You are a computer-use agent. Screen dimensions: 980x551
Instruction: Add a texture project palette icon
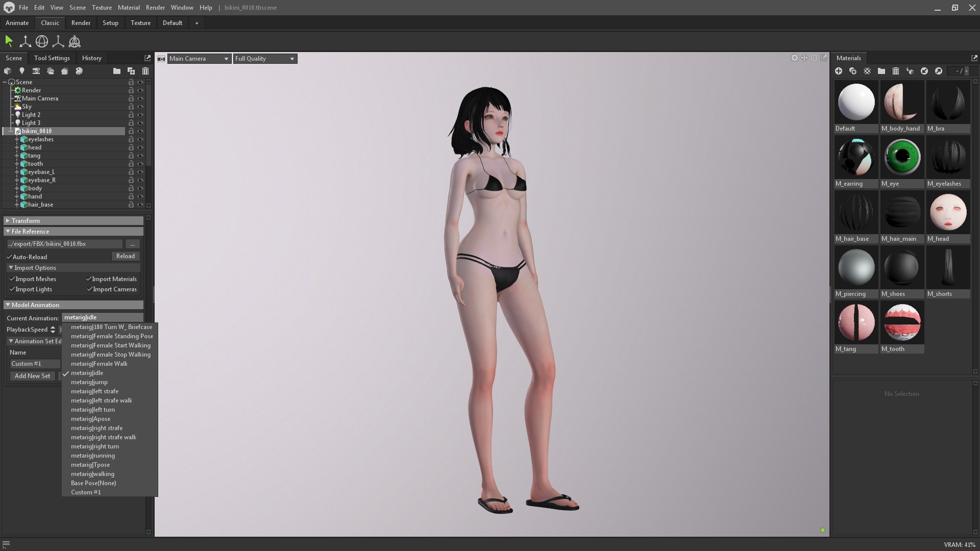(x=79, y=71)
